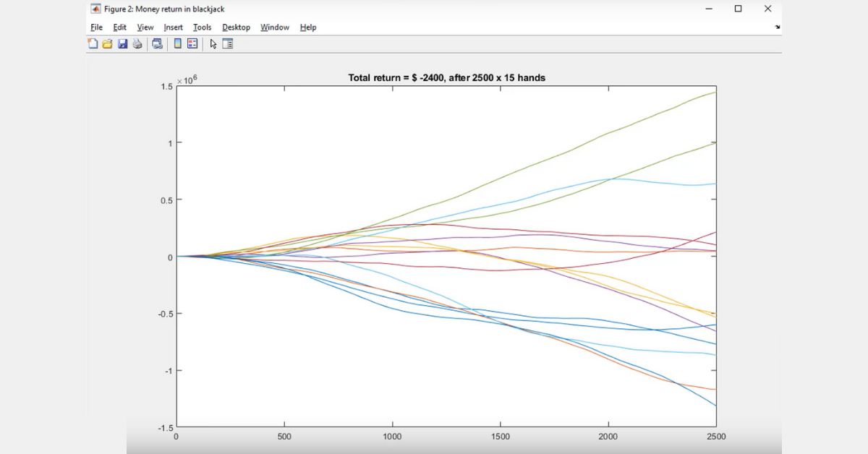
Task: Click the New Figure toolbar icon
Action: 93,44
